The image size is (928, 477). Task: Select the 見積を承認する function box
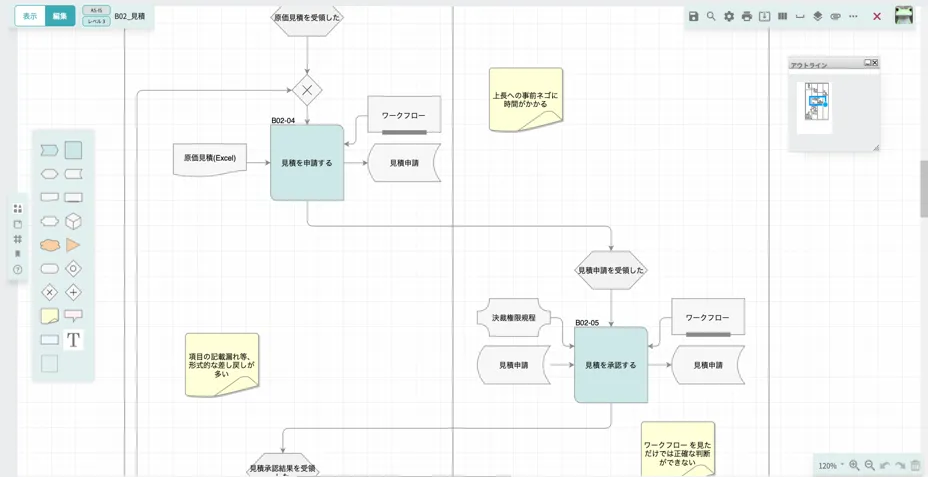[x=611, y=365]
